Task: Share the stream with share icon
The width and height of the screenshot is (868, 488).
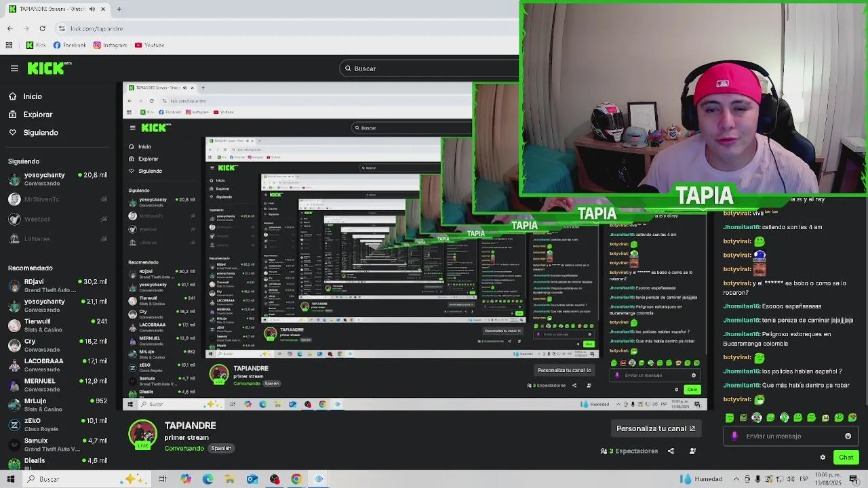Action: coord(671,451)
